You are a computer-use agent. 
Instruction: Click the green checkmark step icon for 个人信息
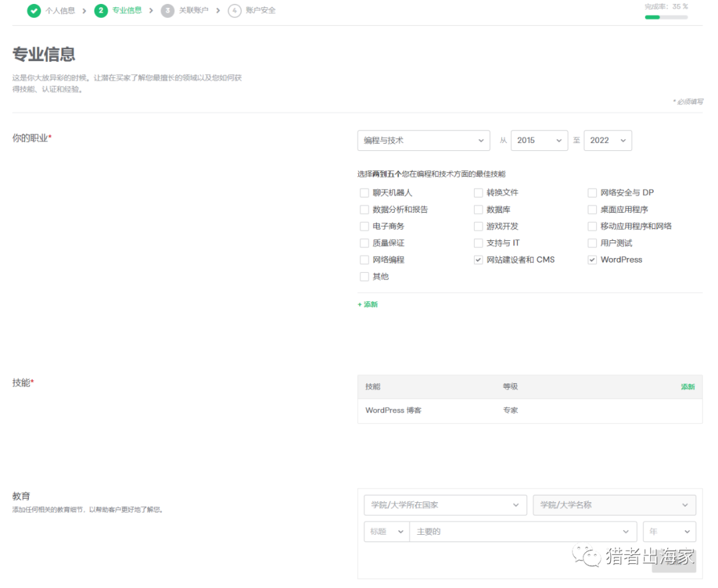click(x=34, y=11)
